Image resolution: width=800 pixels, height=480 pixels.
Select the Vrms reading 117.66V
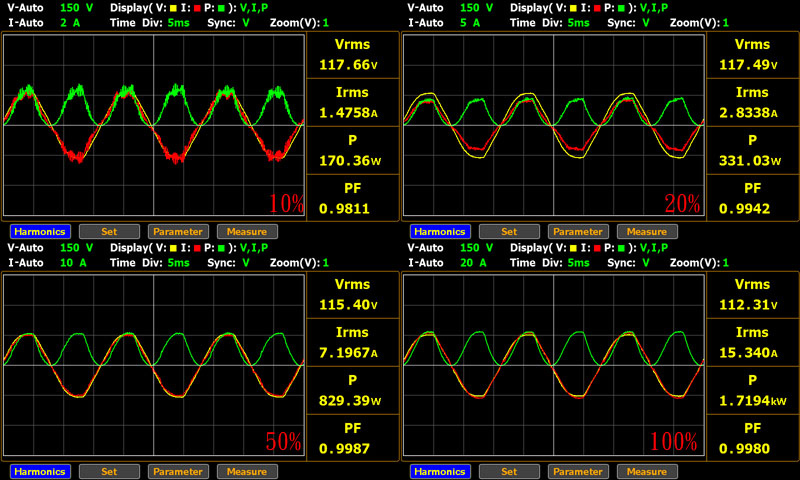(348, 65)
